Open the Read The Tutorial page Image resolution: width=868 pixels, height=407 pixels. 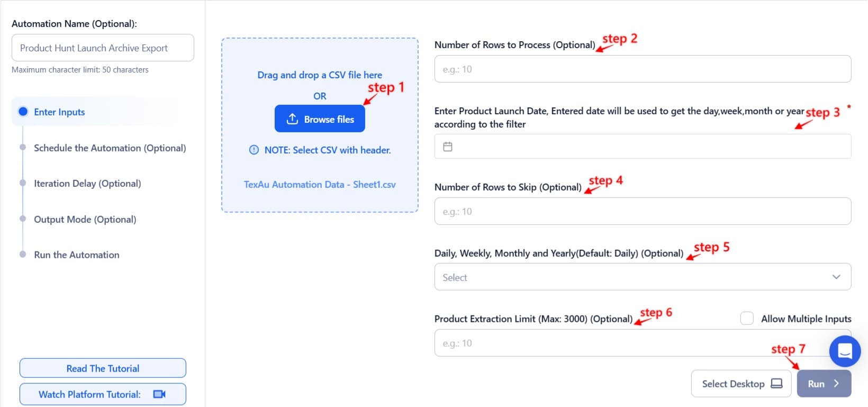(102, 367)
